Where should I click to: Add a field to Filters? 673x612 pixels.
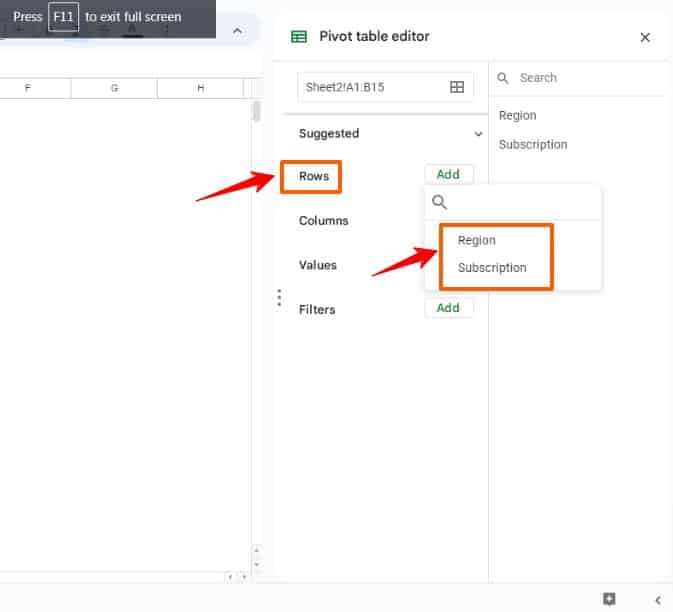[449, 308]
